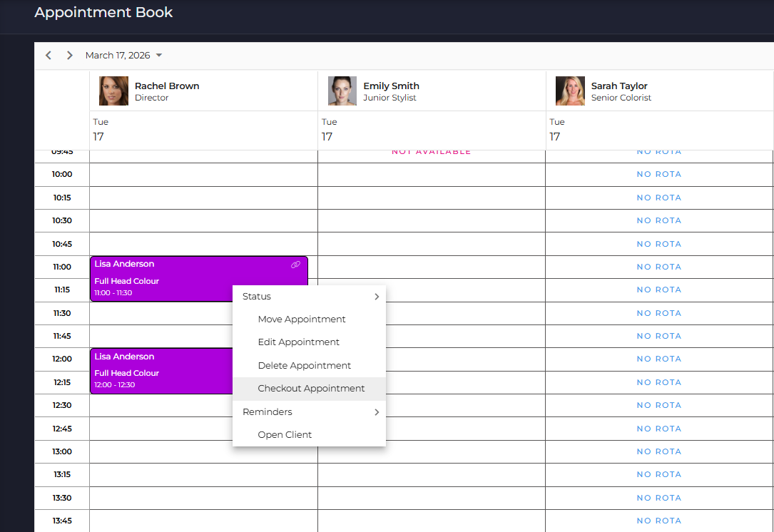Screen dimensions: 774x532
Task: Click the Tue 17 header under Rachel Brown
Action: pos(200,129)
